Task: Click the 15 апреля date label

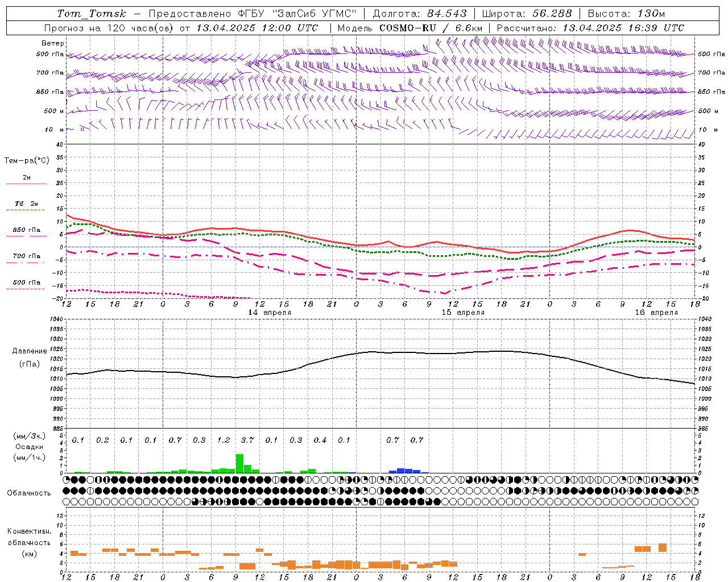Action: 463,313
